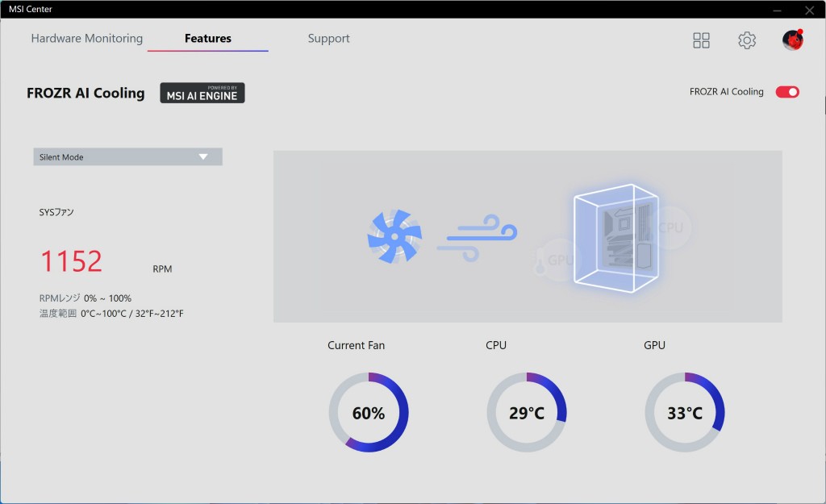Click the RPMレンジ 0% ~ 100% text
826x504 pixels.
(x=86, y=298)
